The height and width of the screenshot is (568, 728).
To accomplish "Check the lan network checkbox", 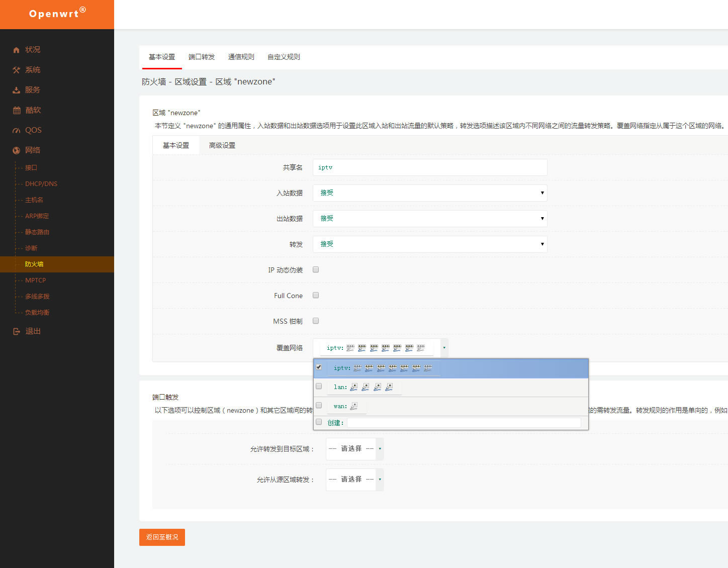I will (319, 387).
